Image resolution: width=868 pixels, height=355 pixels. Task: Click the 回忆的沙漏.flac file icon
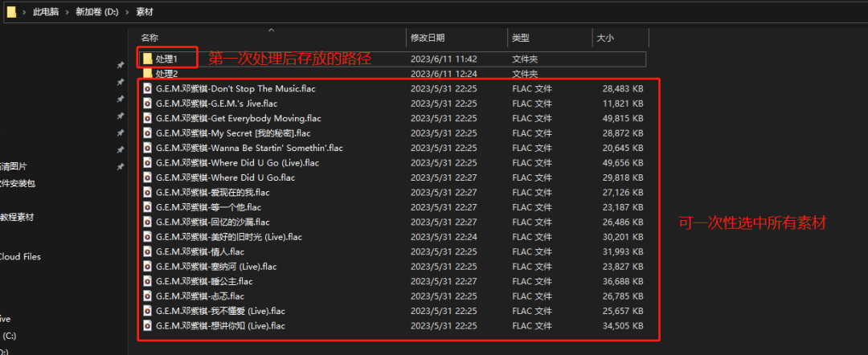[147, 222]
